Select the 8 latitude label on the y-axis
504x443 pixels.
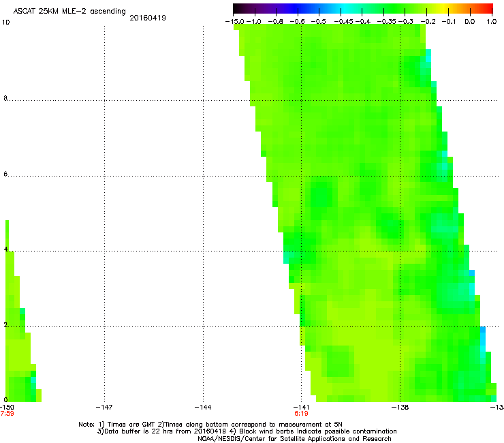[5, 98]
